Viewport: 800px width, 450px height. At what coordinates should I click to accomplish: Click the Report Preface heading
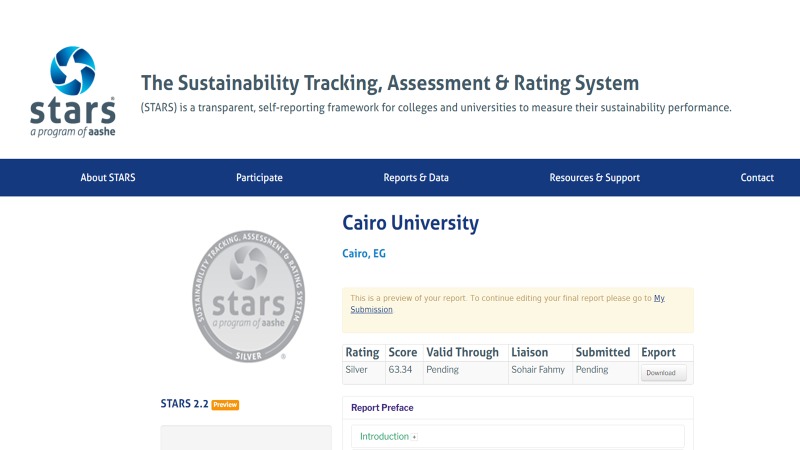382,408
